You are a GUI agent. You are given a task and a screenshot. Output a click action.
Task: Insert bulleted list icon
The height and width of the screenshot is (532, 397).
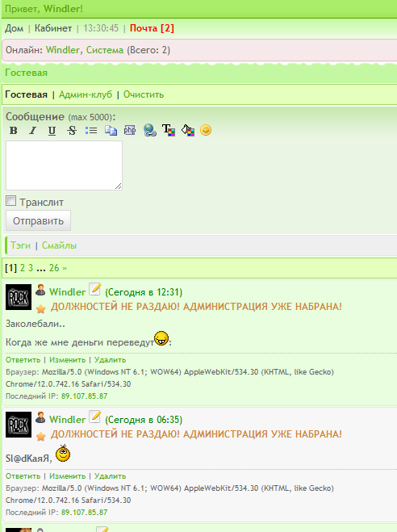(91, 130)
